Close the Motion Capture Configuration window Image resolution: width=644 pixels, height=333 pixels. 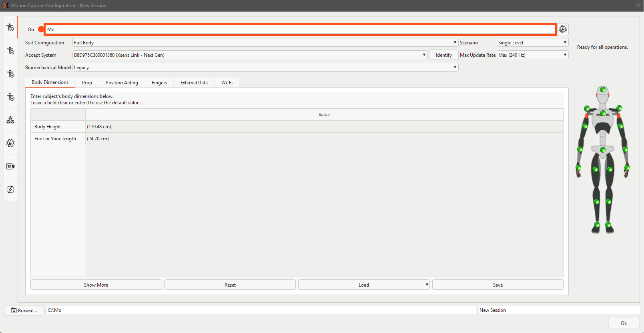(638, 5)
